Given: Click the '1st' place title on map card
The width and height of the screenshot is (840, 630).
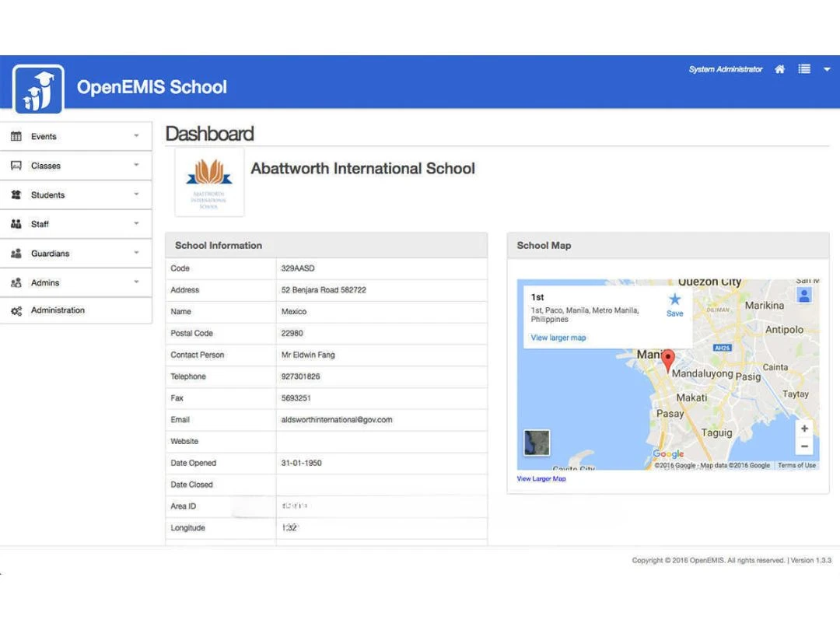Looking at the screenshot, I should coord(537,297).
